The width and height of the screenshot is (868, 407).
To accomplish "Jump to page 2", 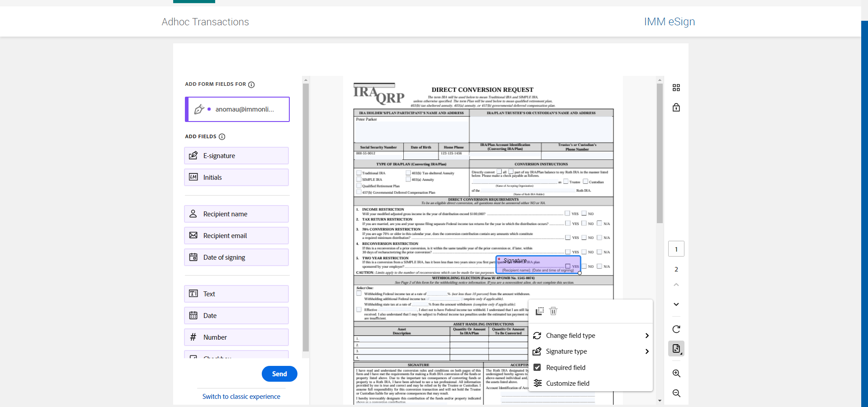I will point(676,269).
